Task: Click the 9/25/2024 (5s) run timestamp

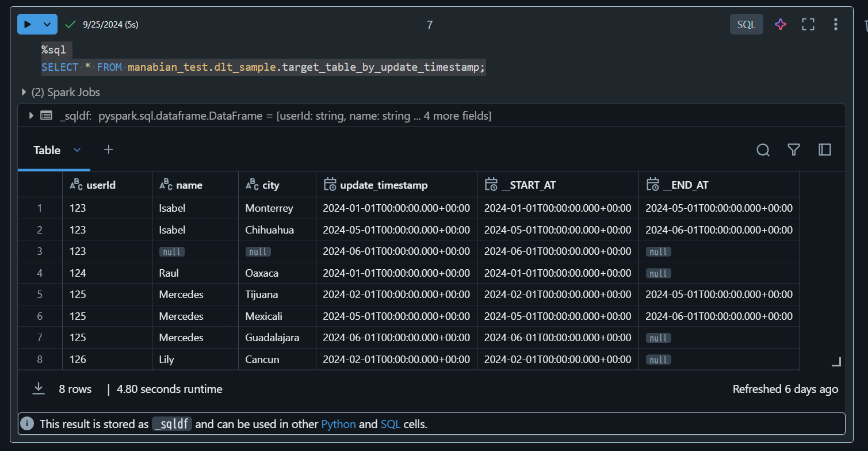Action: pyautogui.click(x=110, y=24)
